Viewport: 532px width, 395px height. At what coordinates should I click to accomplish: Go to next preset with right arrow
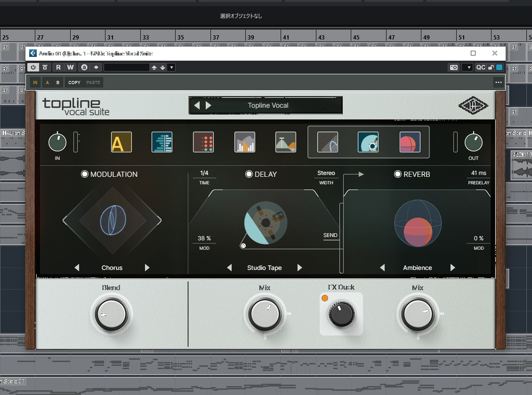pos(208,105)
